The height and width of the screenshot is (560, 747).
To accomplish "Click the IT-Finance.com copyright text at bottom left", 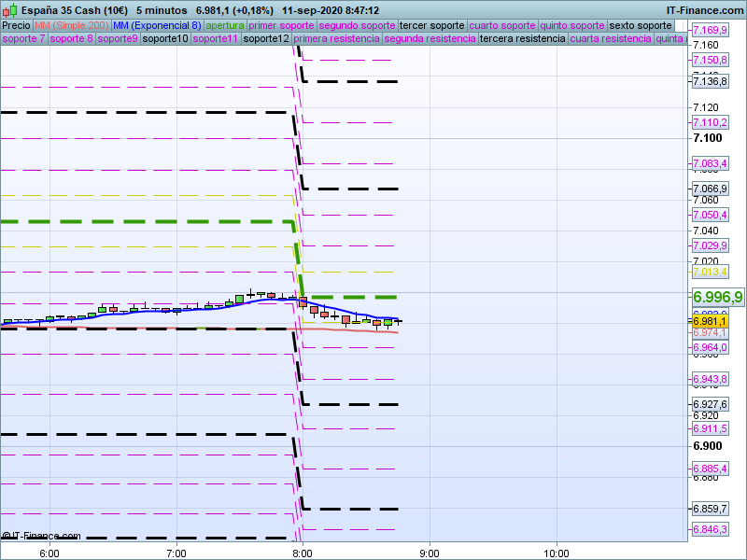I will pyautogui.click(x=42, y=536).
